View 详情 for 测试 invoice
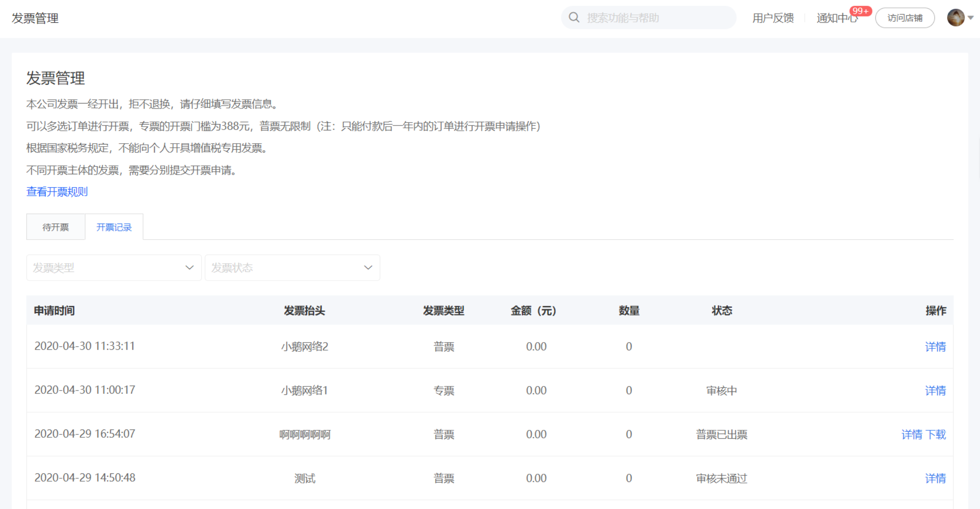Image resolution: width=980 pixels, height=509 pixels. point(935,478)
